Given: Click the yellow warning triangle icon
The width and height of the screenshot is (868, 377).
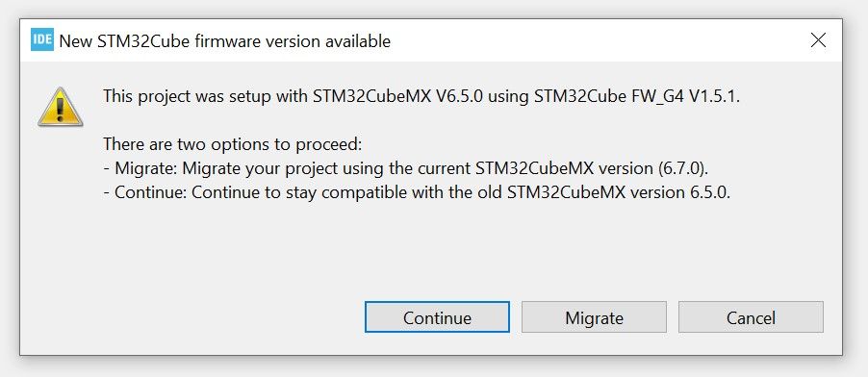Looking at the screenshot, I should (x=61, y=108).
